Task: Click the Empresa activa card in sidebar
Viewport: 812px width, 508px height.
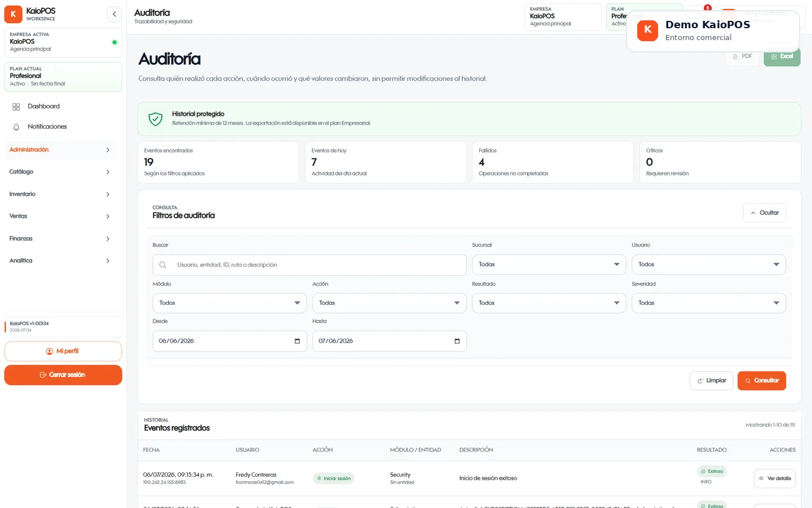Action: (63, 42)
